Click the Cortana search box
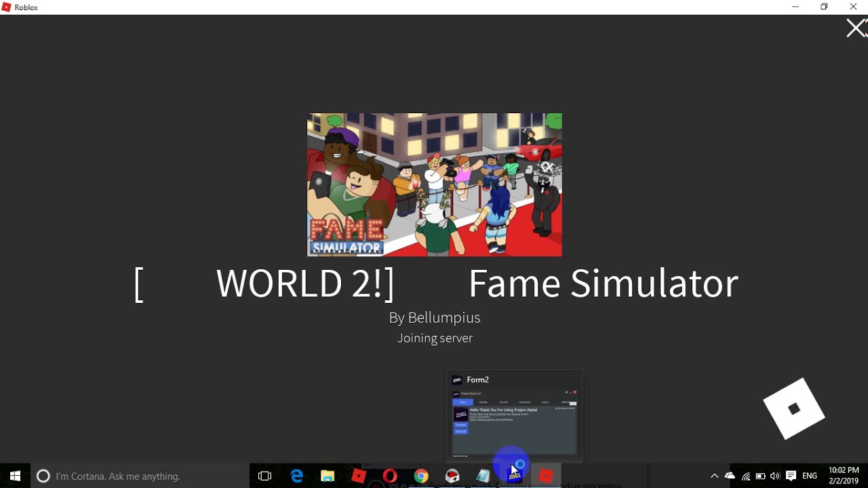This screenshot has height=488, width=868. coord(140,476)
